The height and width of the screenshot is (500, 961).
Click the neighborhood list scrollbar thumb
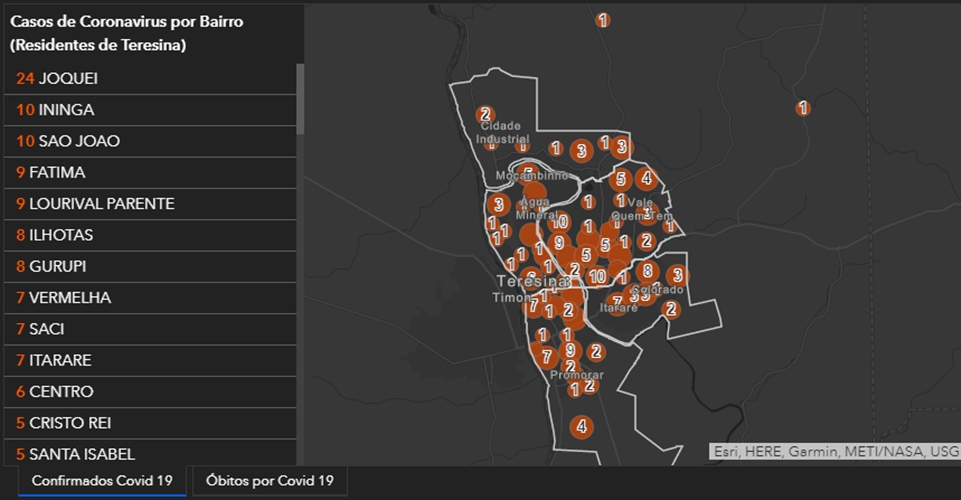click(x=300, y=99)
